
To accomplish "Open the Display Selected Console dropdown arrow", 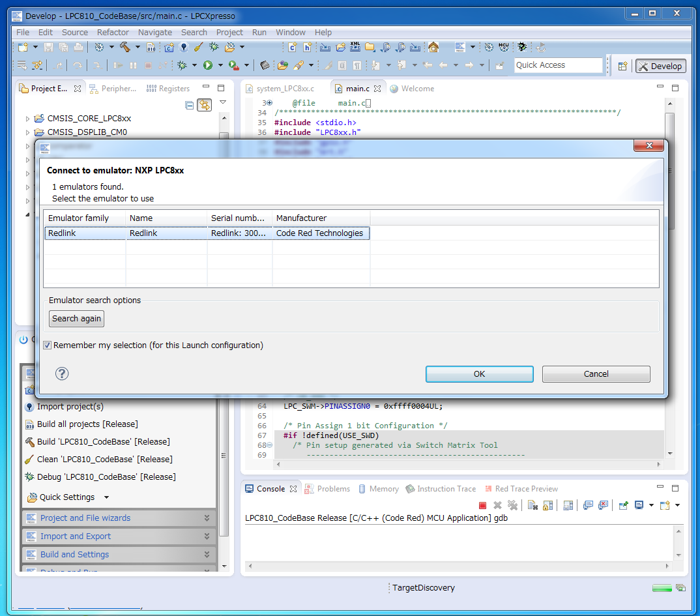I will (x=651, y=505).
